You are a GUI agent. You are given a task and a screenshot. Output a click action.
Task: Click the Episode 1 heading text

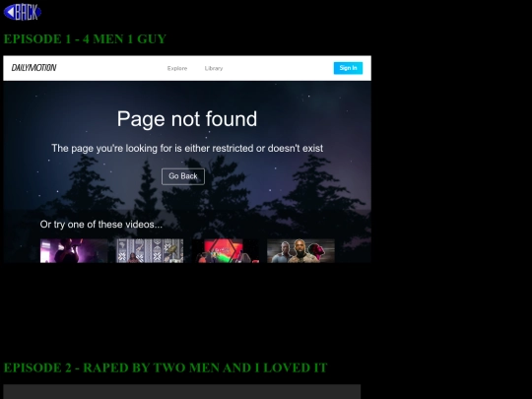coord(85,39)
